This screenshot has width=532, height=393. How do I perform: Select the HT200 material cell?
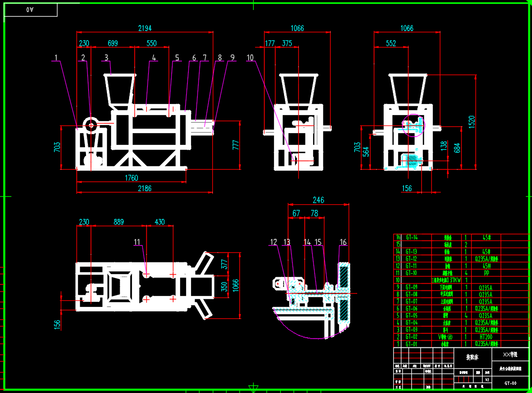[x=486, y=337]
